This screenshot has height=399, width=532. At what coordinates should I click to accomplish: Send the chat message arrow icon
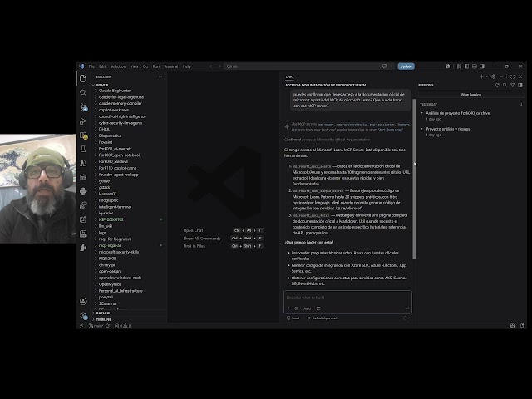tap(406, 308)
